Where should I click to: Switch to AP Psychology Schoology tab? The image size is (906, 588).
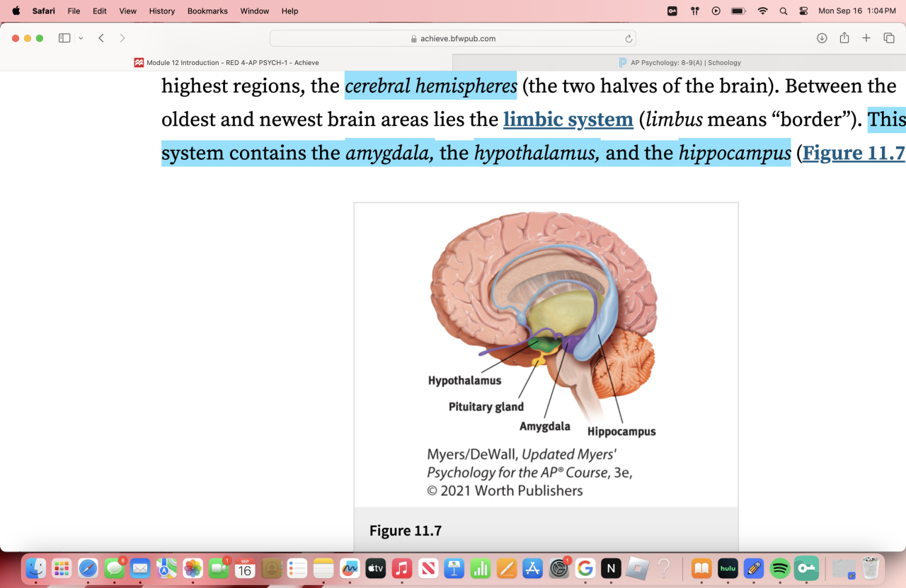pos(679,62)
